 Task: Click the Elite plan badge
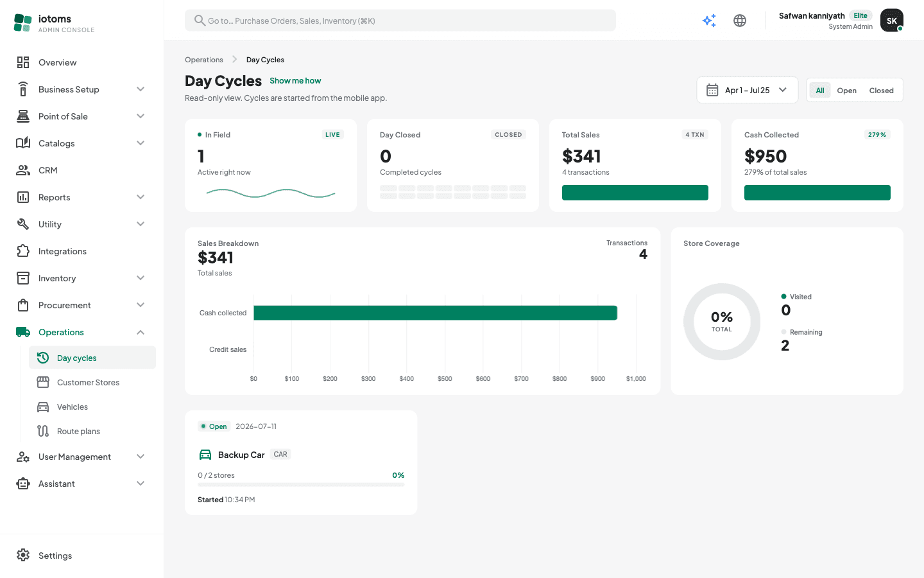(x=860, y=15)
